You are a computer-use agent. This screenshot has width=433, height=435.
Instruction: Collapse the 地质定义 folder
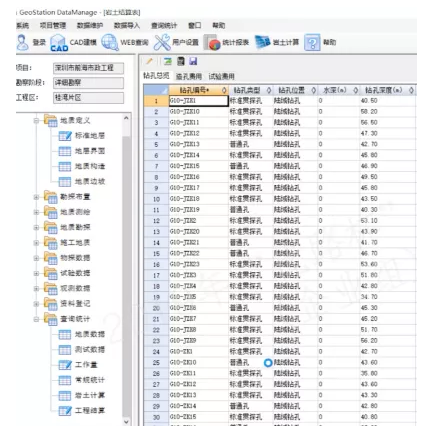[x=36, y=121]
